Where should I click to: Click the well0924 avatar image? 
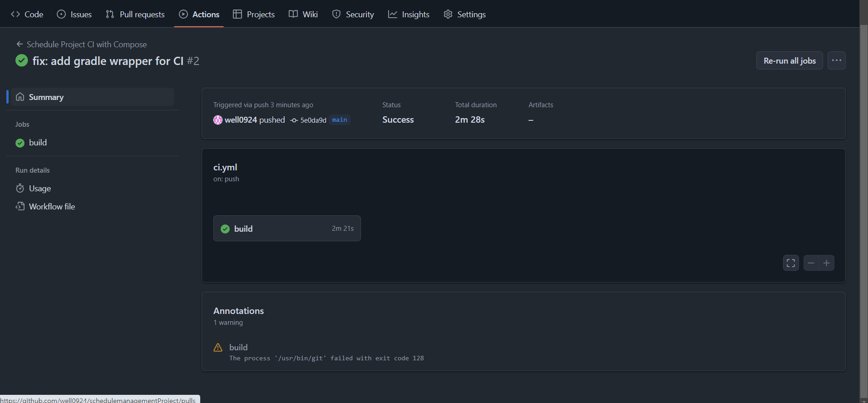218,120
